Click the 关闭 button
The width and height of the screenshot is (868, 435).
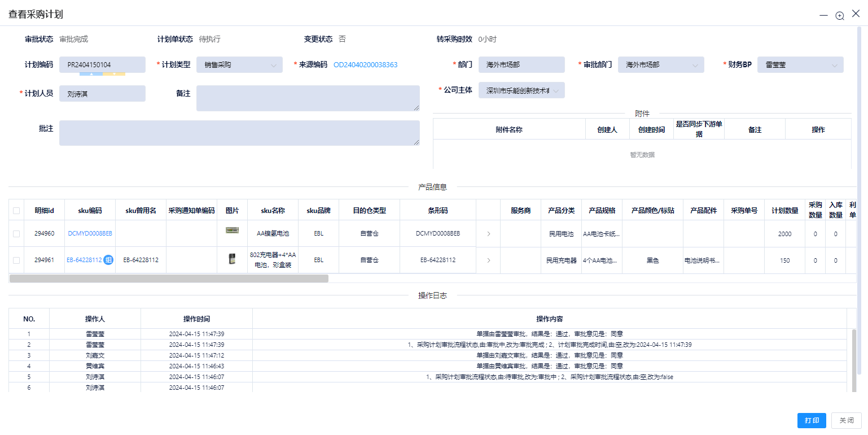click(845, 420)
